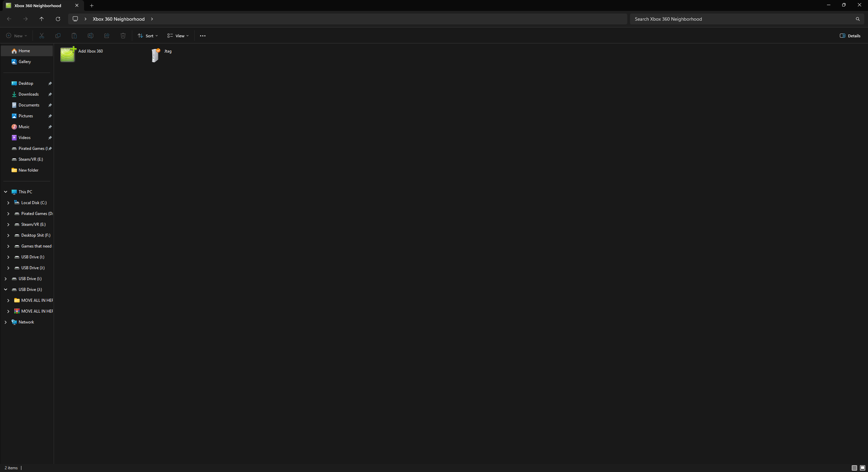Select the Xbox 360 Neighborhood tab
This screenshot has height=472, width=868.
(38, 5)
